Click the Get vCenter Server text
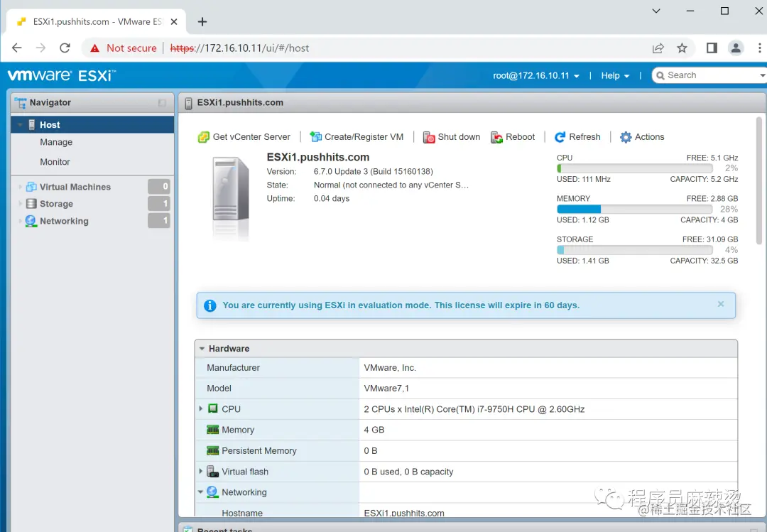Screen dimensions: 767x532 pyautogui.click(x=251, y=137)
